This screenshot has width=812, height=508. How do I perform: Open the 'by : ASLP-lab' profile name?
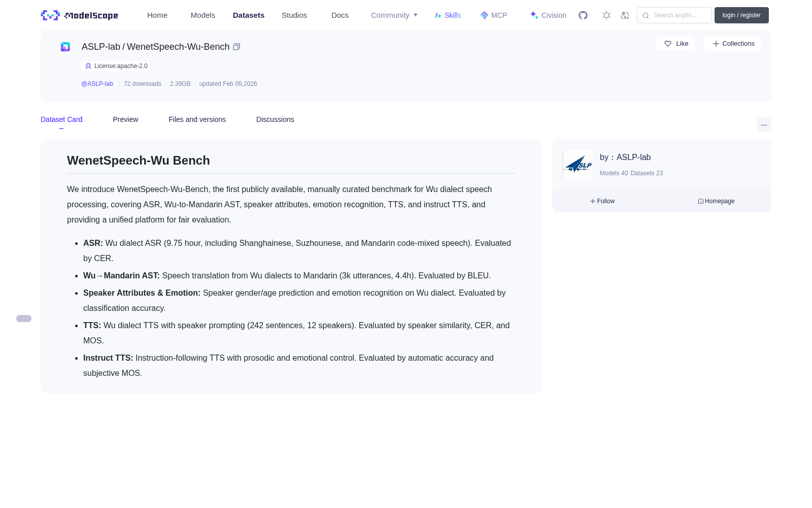625,157
